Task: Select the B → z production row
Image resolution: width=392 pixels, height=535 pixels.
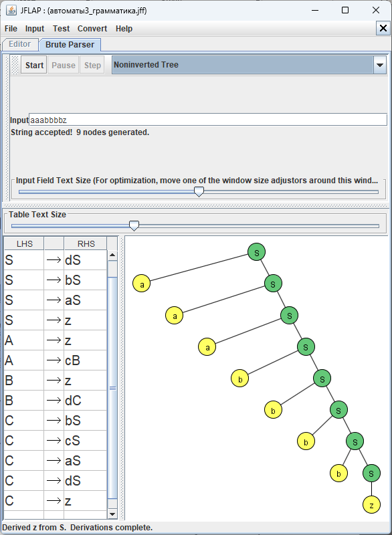Action: (x=56, y=381)
